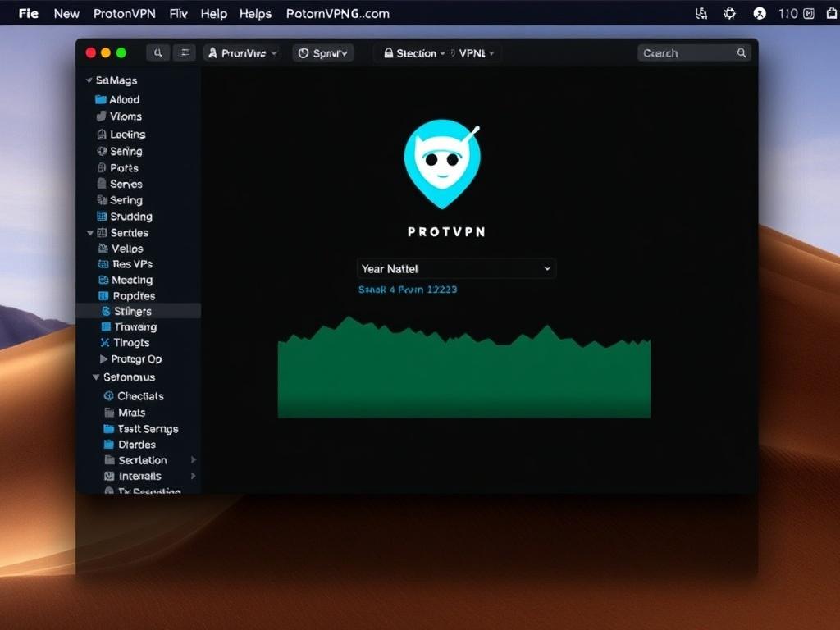Select the Res VPs sidebar icon

coord(103,263)
